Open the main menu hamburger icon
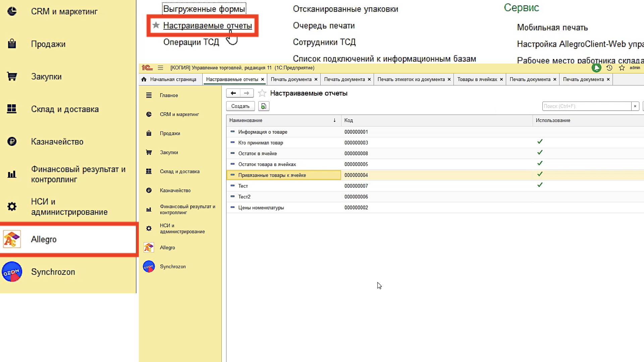Screen dimensions: 644x362 pos(160,68)
